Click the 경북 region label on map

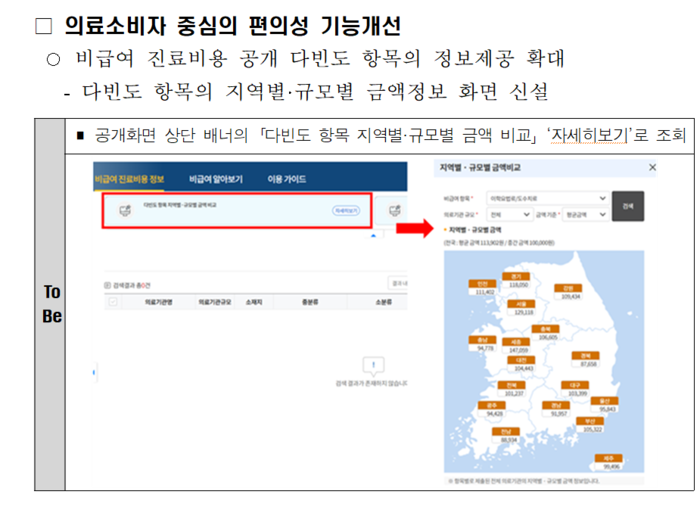[586, 356]
